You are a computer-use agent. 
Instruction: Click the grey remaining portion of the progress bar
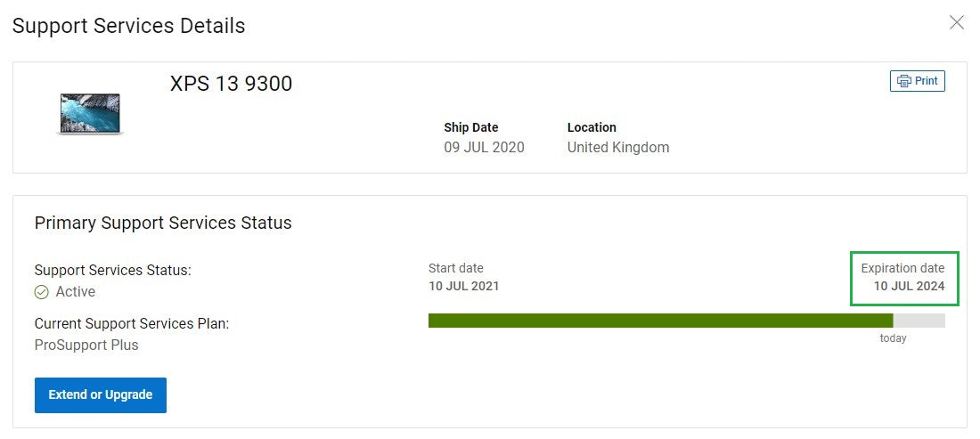tap(919, 321)
